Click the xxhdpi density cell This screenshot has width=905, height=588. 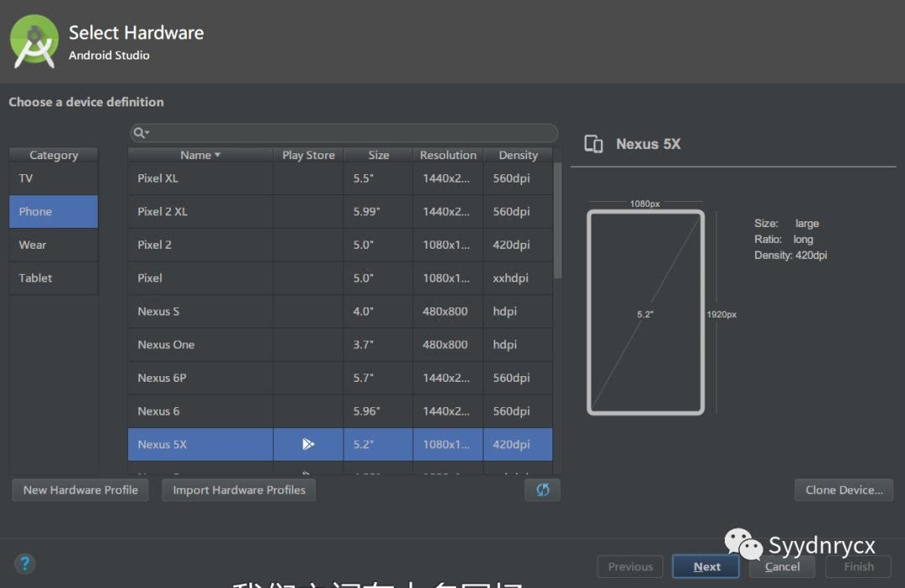(x=518, y=278)
